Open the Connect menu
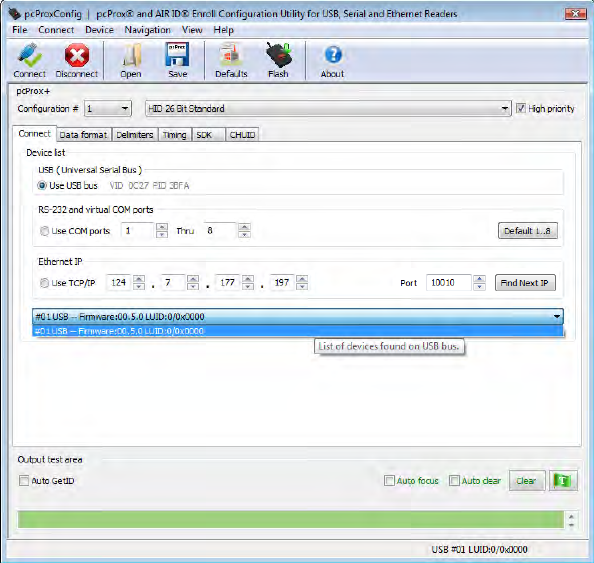The height and width of the screenshot is (563, 594). click(56, 30)
